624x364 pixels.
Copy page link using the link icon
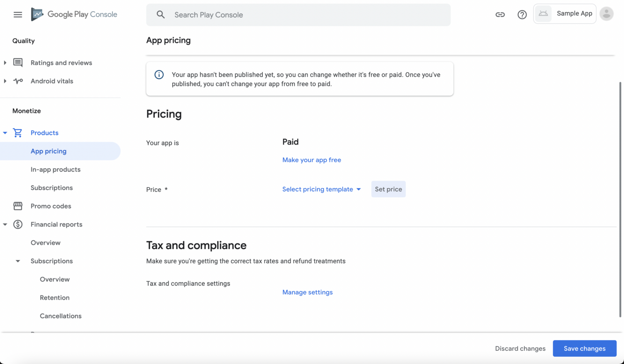pyautogui.click(x=500, y=15)
